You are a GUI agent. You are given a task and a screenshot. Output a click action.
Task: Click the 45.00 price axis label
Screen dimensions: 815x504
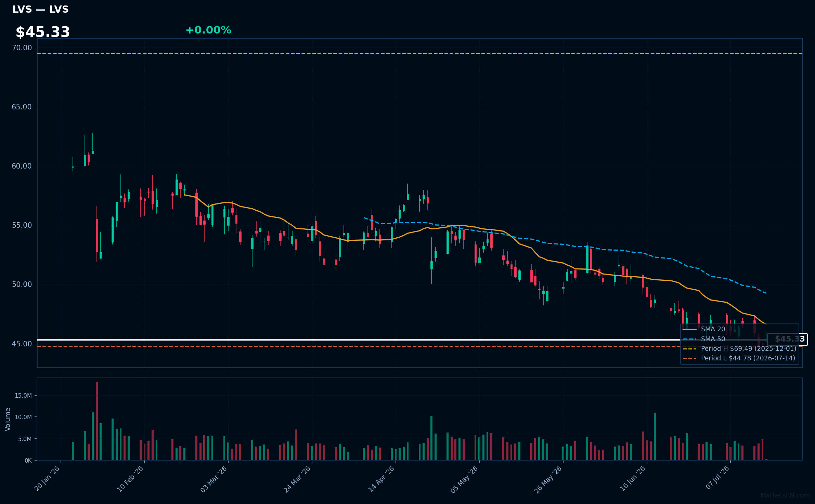[22, 344]
